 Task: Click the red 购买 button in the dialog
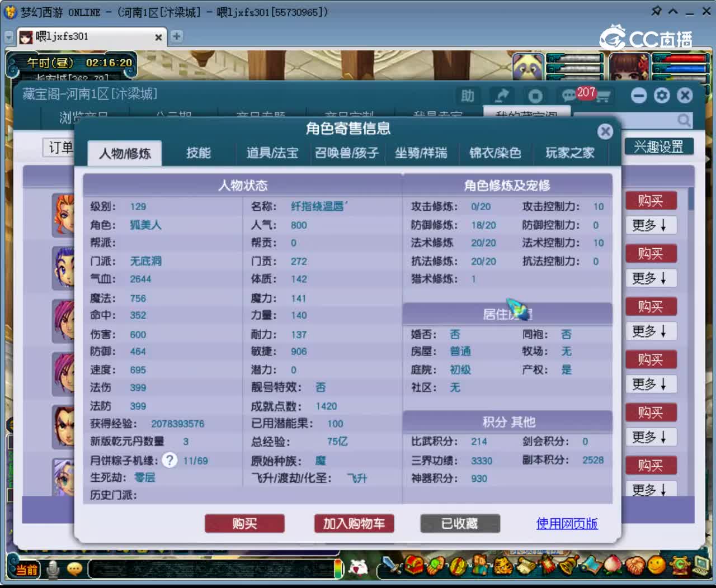(x=244, y=524)
